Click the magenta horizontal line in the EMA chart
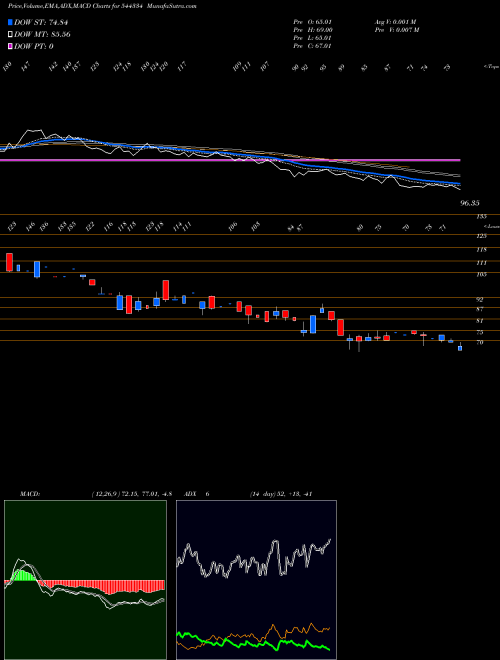This screenshot has height=660, width=500. (x=230, y=160)
